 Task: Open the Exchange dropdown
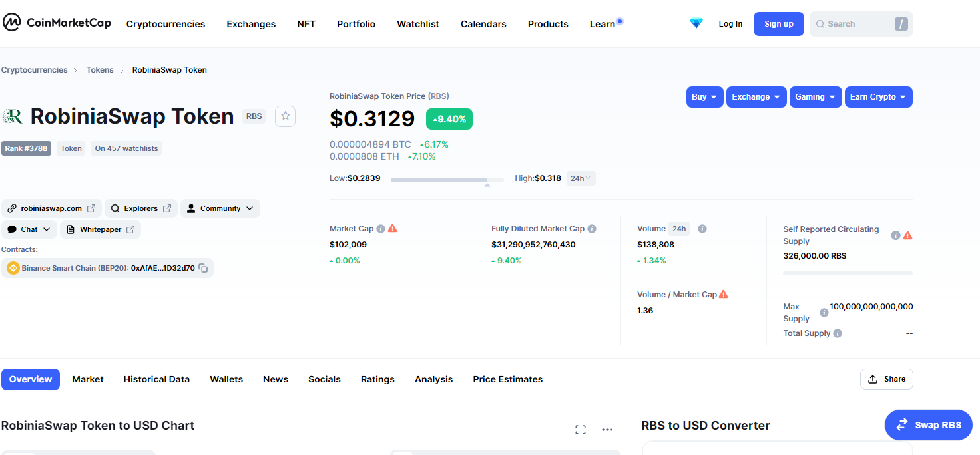pos(756,97)
